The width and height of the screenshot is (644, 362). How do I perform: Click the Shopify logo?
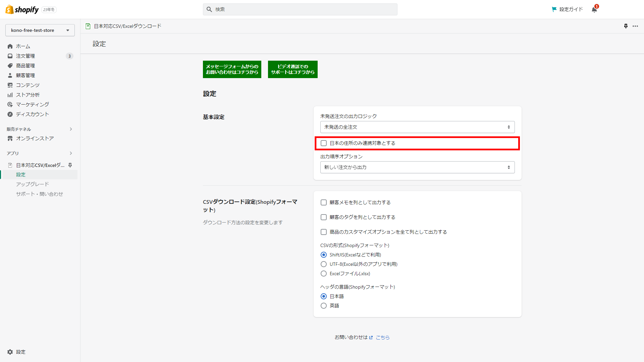[22, 9]
